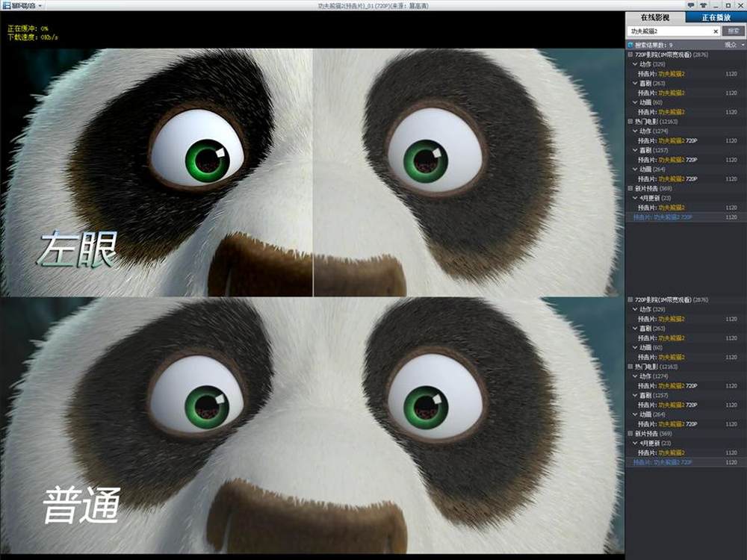Image resolution: width=747 pixels, height=560 pixels.
Task: Select trailer under 动作 (329) in lower list
Action: tap(686, 319)
